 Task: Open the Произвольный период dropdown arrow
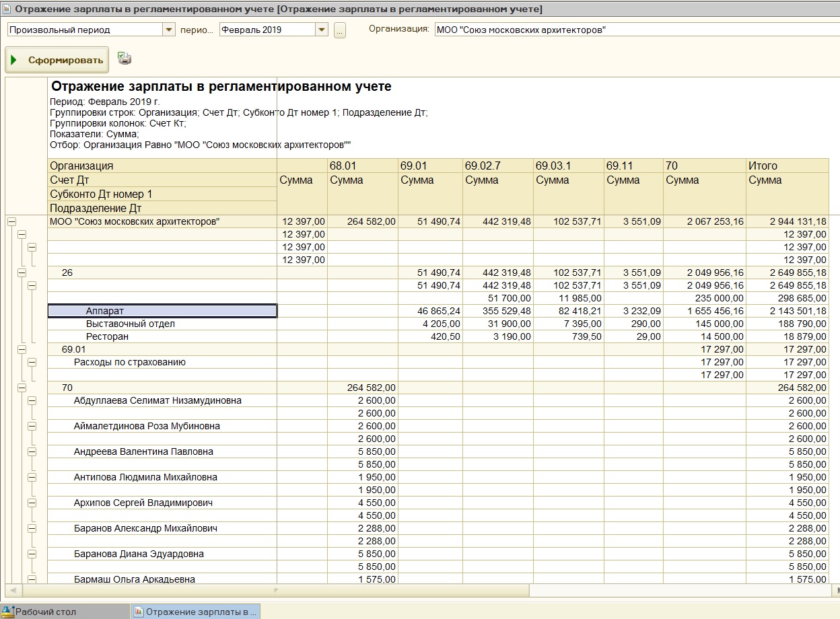click(168, 30)
